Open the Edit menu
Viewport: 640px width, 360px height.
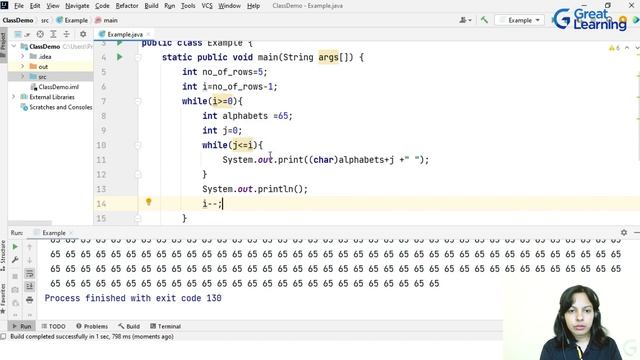[35, 6]
